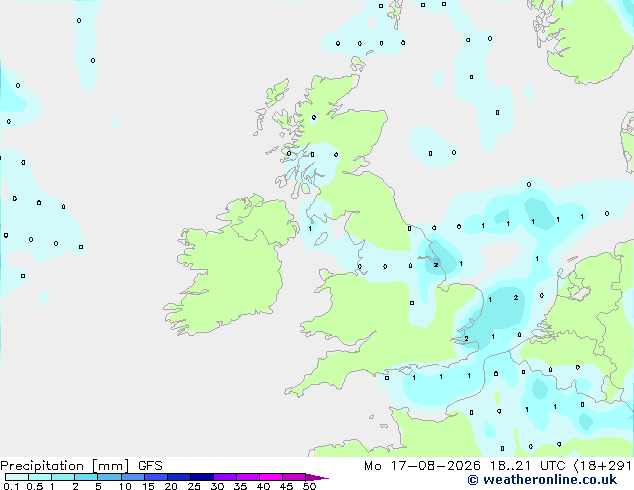
Task: Click the "18..21" time range text
Action: click(x=511, y=466)
